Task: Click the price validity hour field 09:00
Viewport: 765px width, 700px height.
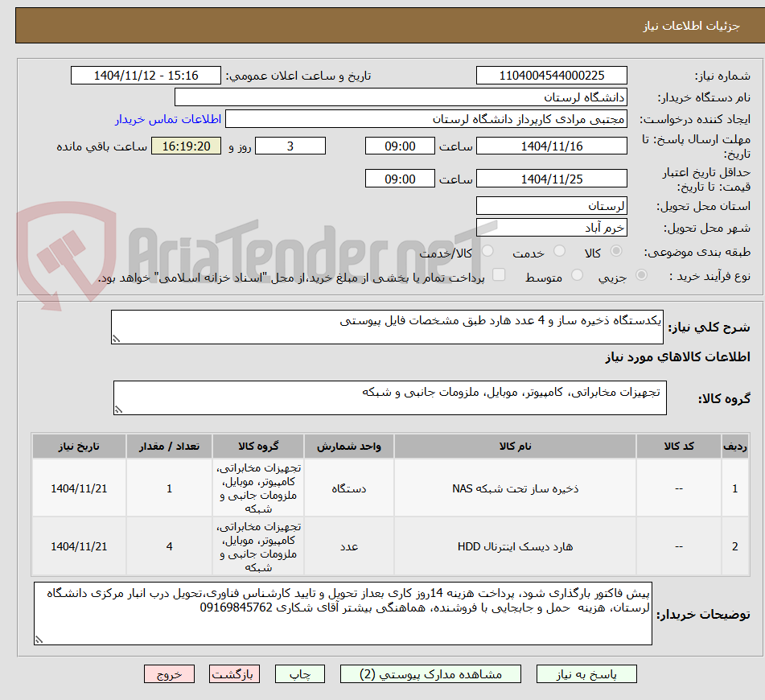Action: click(400, 179)
